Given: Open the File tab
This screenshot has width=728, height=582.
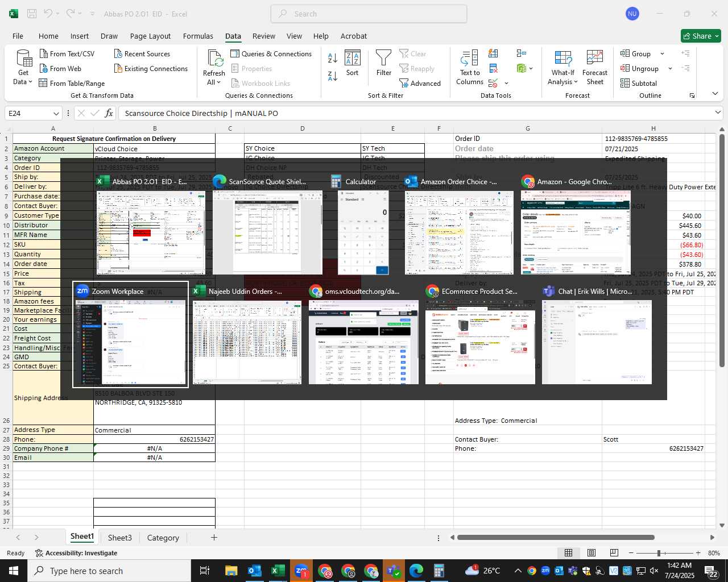Looking at the screenshot, I should tap(18, 36).
